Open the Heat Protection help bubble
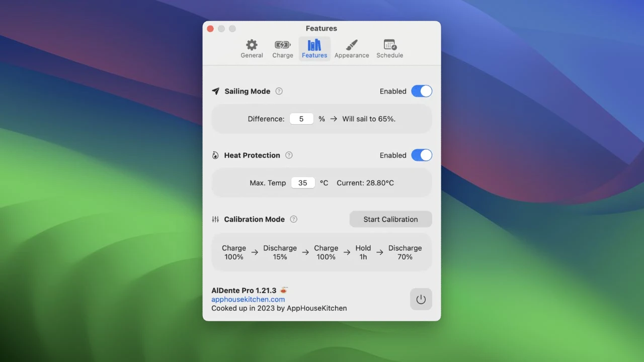The height and width of the screenshot is (362, 644). [289, 155]
